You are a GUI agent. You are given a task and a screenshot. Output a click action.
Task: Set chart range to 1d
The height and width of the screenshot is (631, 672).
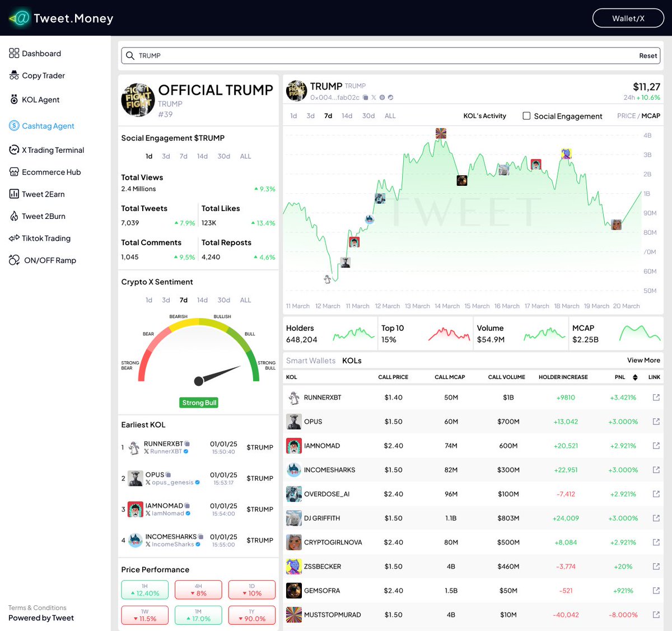click(293, 116)
